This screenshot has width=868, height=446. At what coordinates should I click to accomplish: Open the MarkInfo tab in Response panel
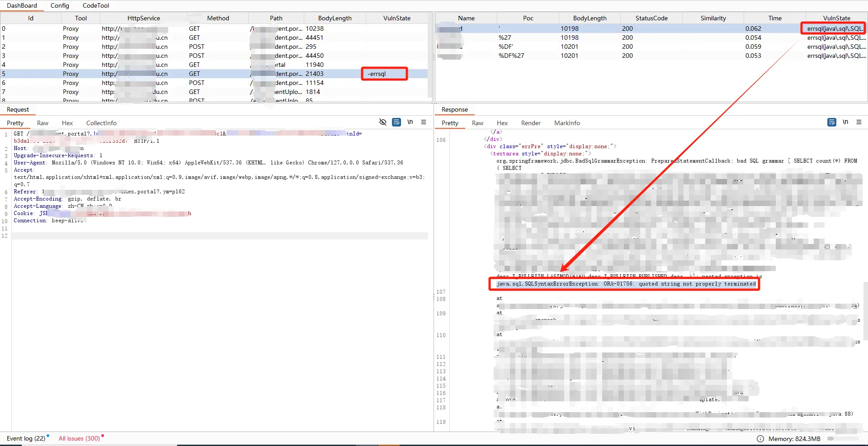click(567, 123)
